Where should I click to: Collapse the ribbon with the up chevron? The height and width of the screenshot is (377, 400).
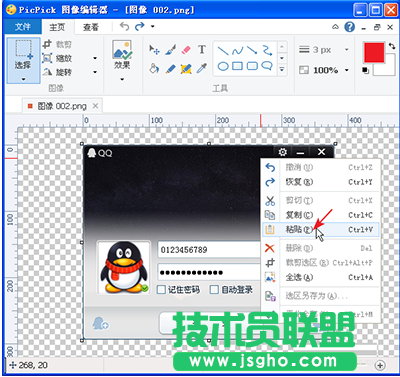click(335, 27)
